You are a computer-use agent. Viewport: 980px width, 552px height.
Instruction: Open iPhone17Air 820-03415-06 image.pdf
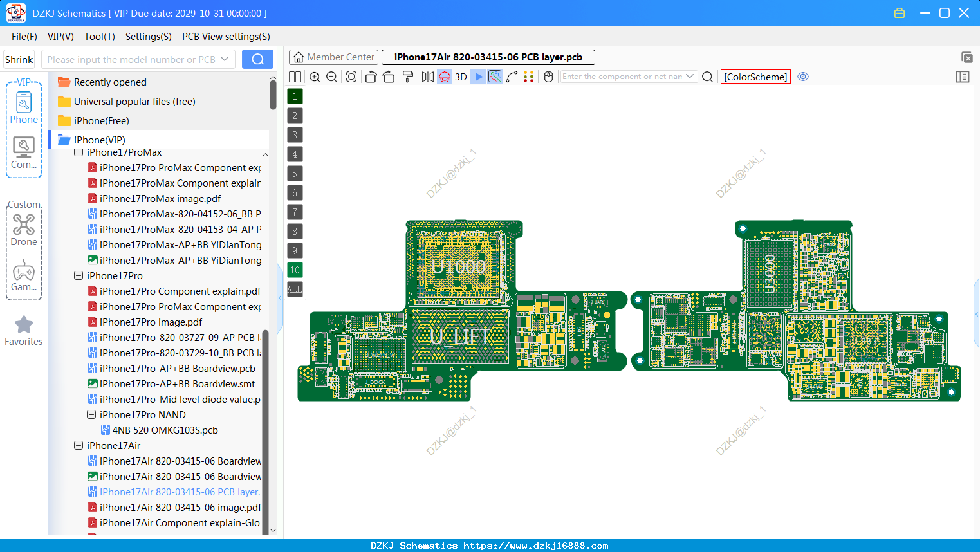point(180,508)
